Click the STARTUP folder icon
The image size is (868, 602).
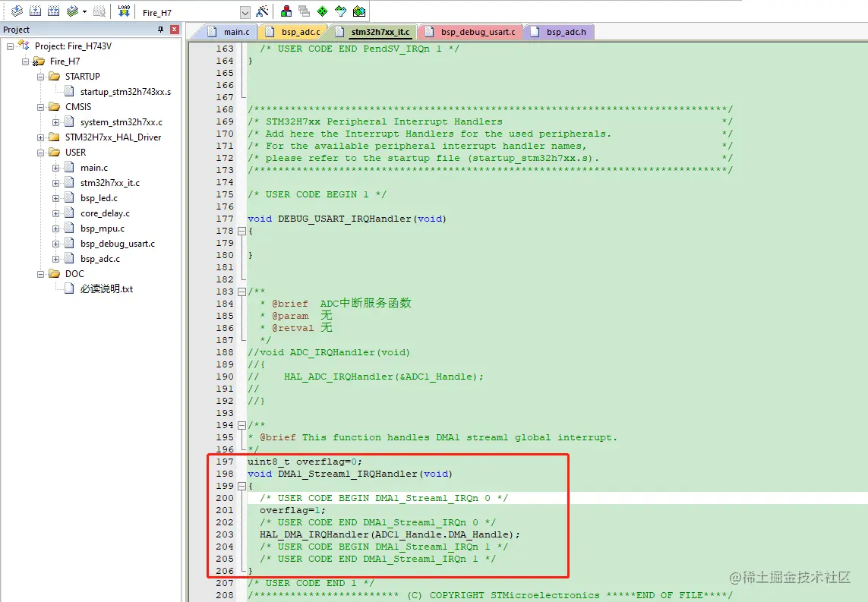(x=54, y=77)
